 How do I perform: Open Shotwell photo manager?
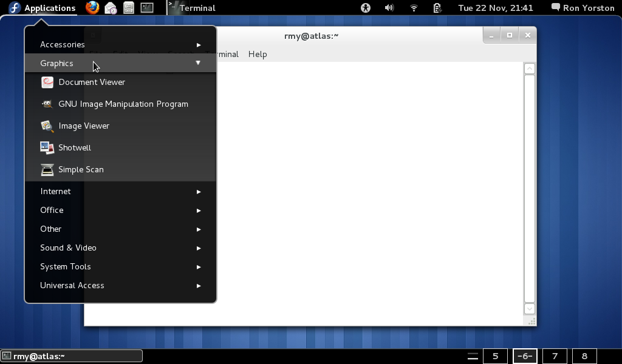(74, 147)
